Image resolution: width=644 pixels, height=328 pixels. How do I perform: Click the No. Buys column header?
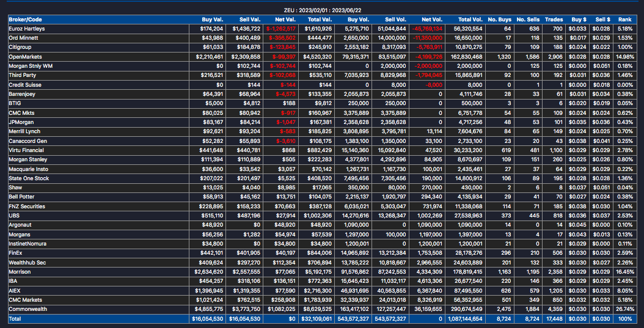pos(498,20)
